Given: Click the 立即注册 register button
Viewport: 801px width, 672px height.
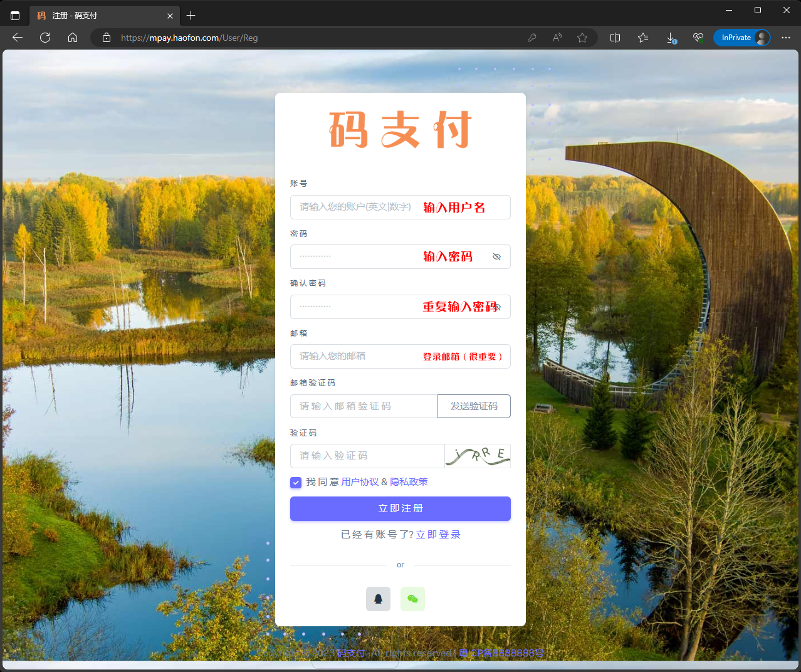Looking at the screenshot, I should 400,508.
